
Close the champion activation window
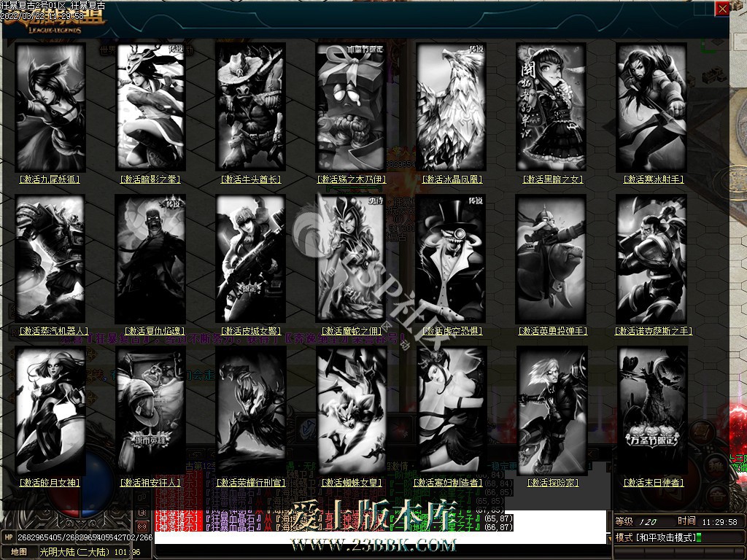pyautogui.click(x=722, y=9)
